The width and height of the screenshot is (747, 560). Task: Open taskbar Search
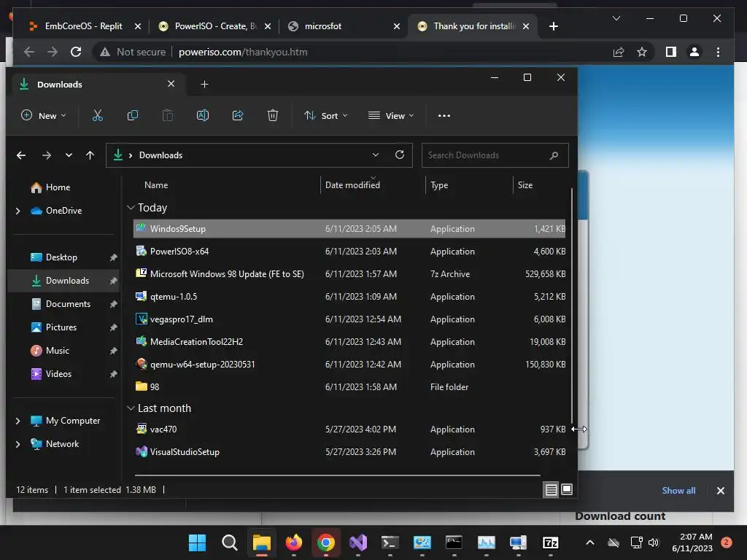click(230, 542)
